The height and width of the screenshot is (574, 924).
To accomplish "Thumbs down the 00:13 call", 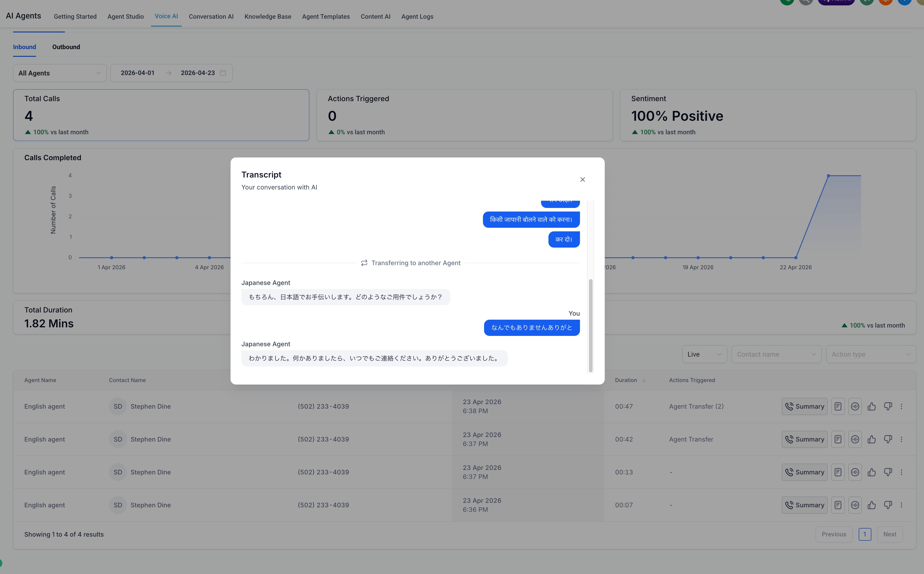I will click(x=888, y=472).
